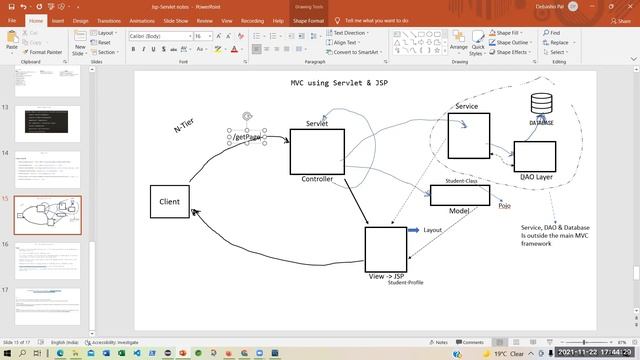
Task: Click the Share button
Action: [620, 21]
